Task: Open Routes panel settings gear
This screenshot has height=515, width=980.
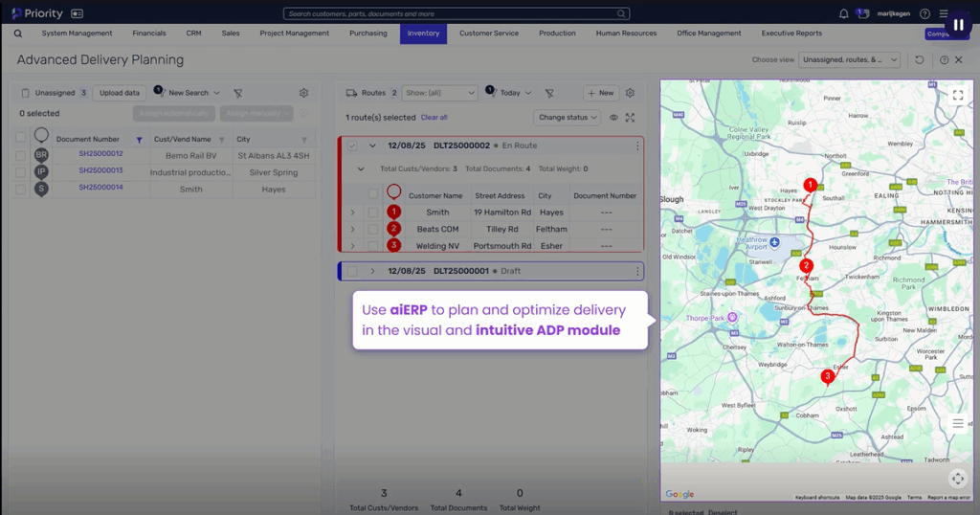Action: (630, 93)
